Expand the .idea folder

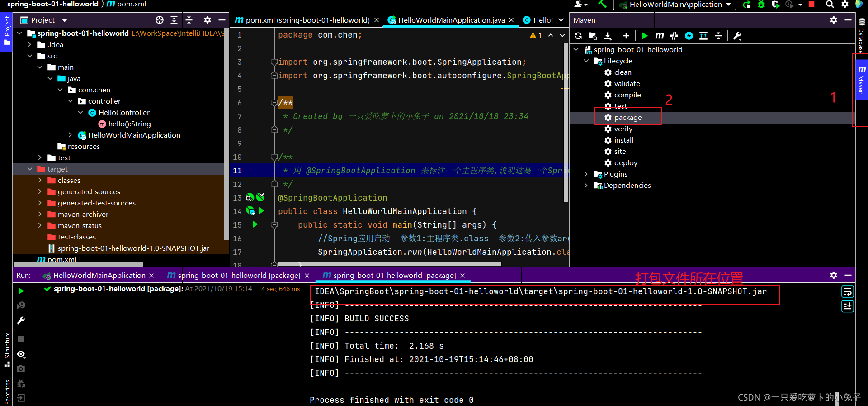[30, 44]
